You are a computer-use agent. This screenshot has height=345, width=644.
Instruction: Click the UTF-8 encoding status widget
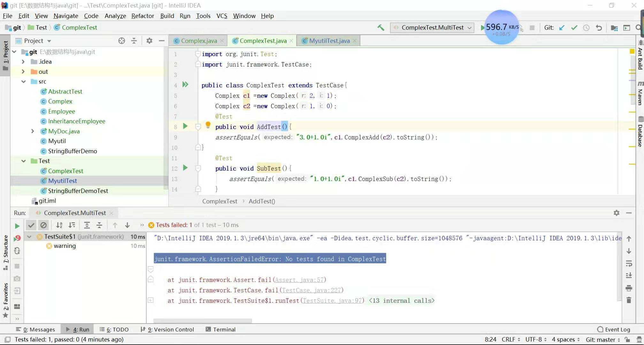[536, 340]
